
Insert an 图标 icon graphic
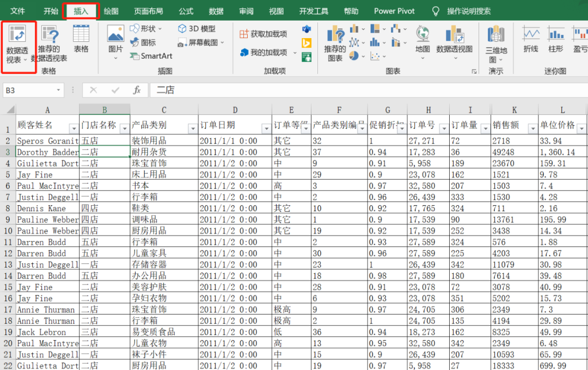point(143,42)
